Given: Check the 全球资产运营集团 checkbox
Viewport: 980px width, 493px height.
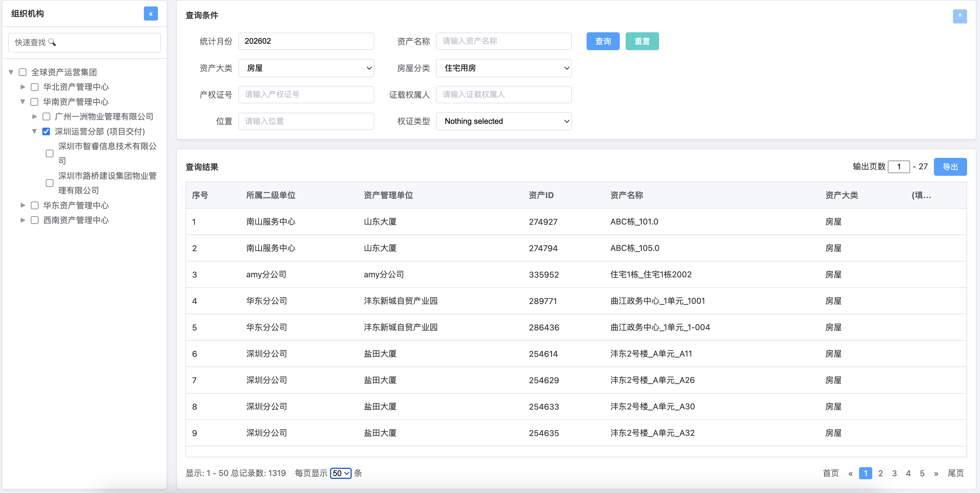Looking at the screenshot, I should click(22, 72).
